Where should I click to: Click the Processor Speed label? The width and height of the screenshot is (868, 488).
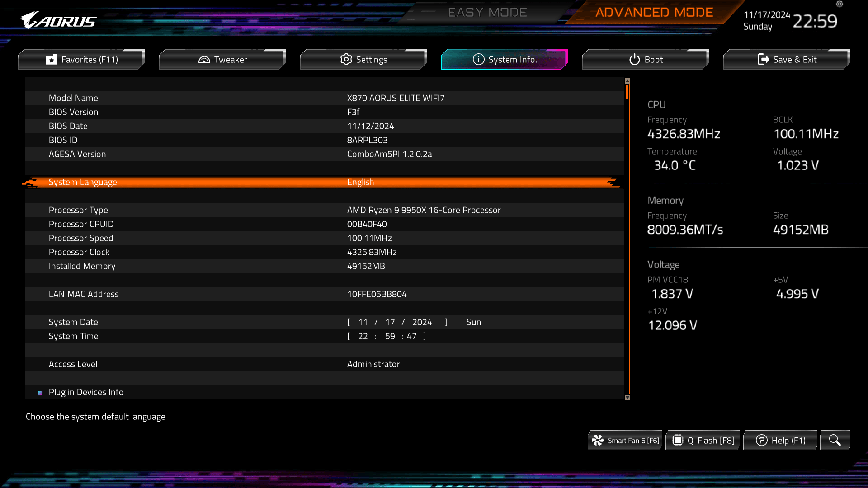(x=81, y=238)
